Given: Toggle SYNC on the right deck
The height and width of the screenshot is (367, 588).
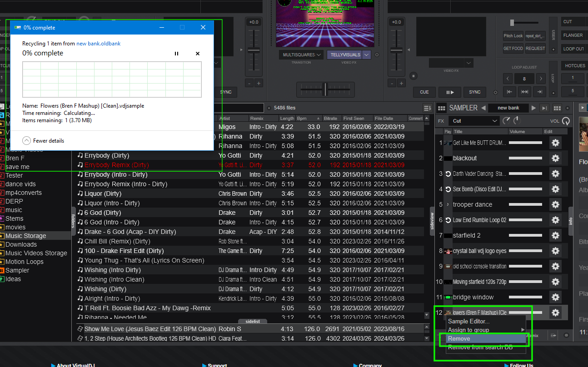Looking at the screenshot, I should (x=474, y=92).
